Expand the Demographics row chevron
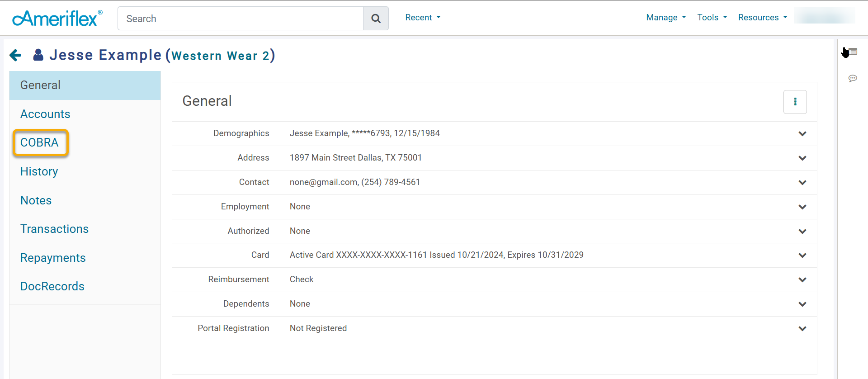 [x=802, y=133]
